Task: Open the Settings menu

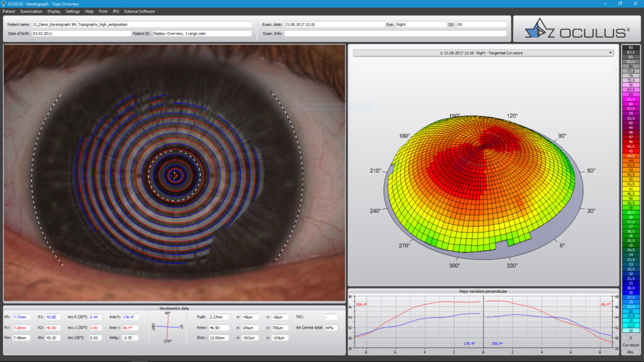Action: point(73,11)
